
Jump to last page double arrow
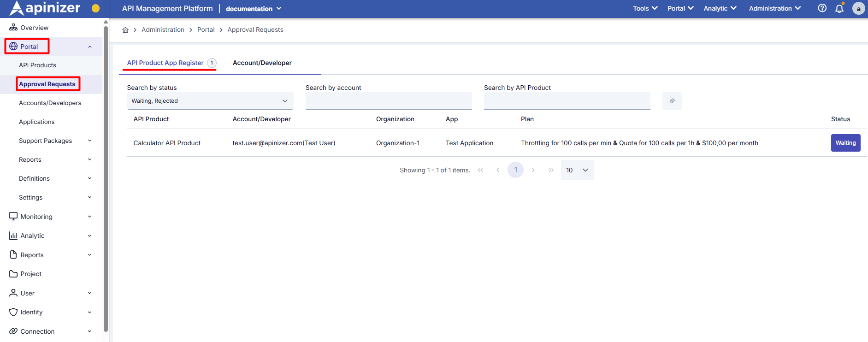click(551, 170)
